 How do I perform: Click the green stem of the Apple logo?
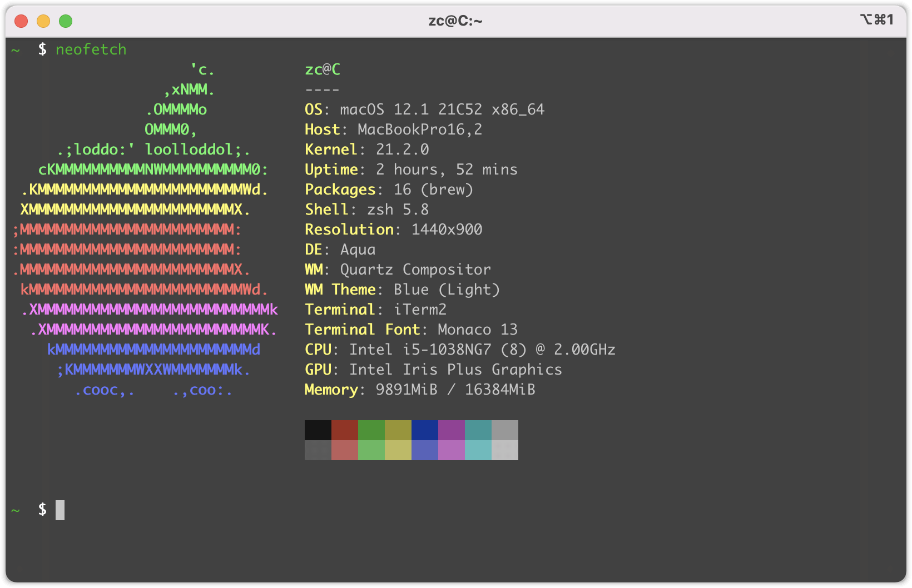pos(181,99)
